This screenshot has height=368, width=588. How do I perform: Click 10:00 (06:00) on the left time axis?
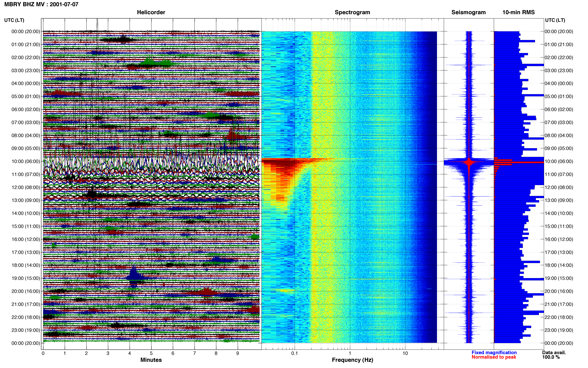point(26,161)
